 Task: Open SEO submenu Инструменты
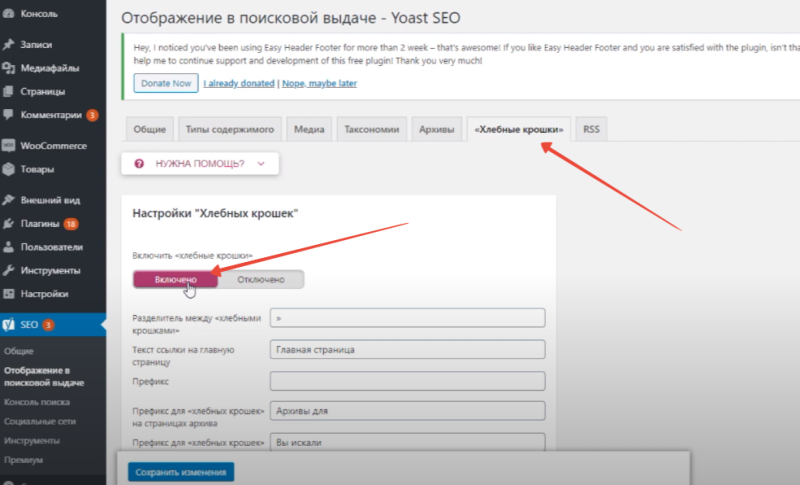pyautogui.click(x=32, y=440)
